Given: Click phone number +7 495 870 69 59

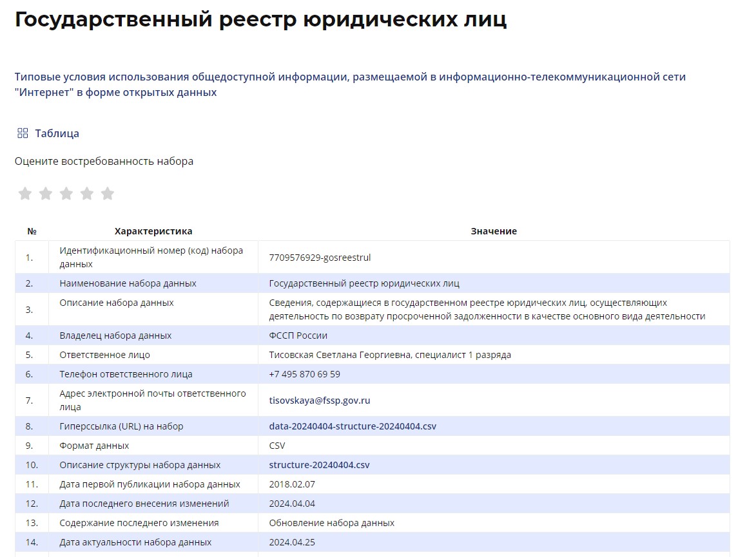Looking at the screenshot, I should pyautogui.click(x=304, y=374).
